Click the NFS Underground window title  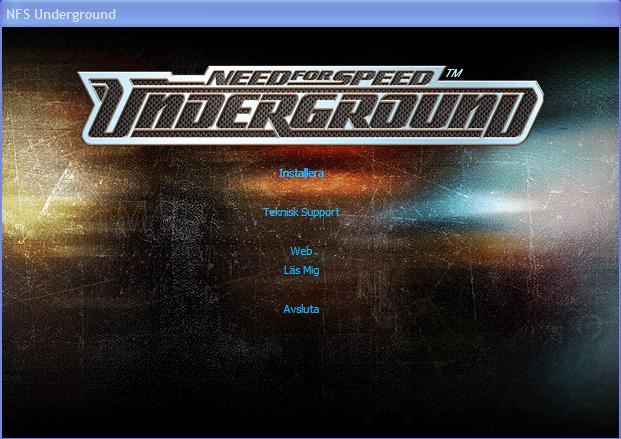coord(61,15)
